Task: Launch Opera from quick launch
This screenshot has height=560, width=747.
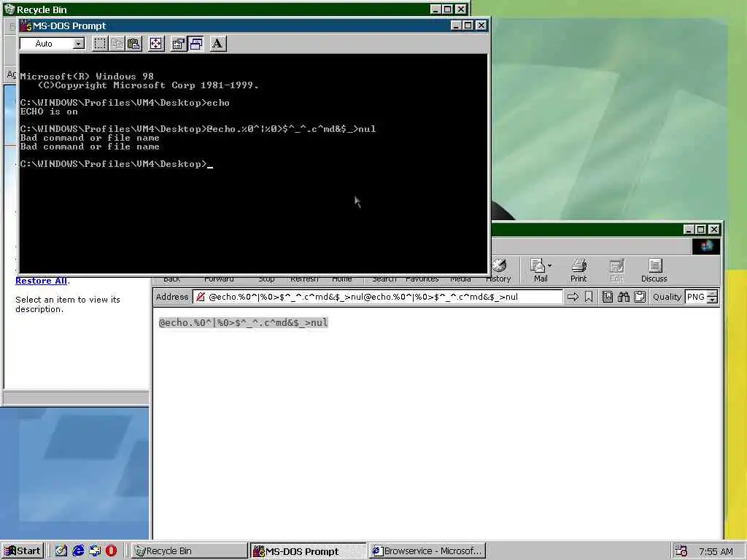Action: [112, 551]
